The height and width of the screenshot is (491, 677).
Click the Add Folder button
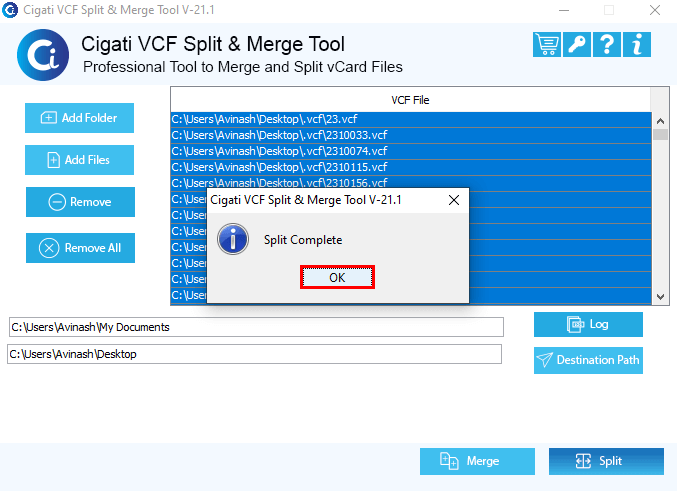click(79, 118)
